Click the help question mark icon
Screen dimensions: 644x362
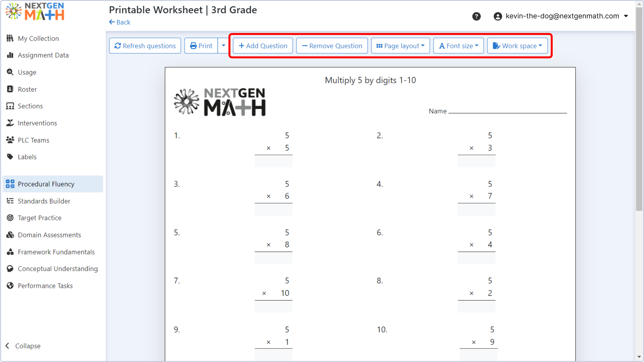(x=476, y=16)
